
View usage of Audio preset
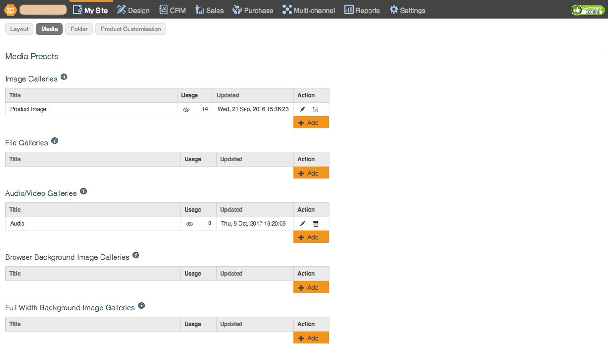pyautogui.click(x=189, y=224)
